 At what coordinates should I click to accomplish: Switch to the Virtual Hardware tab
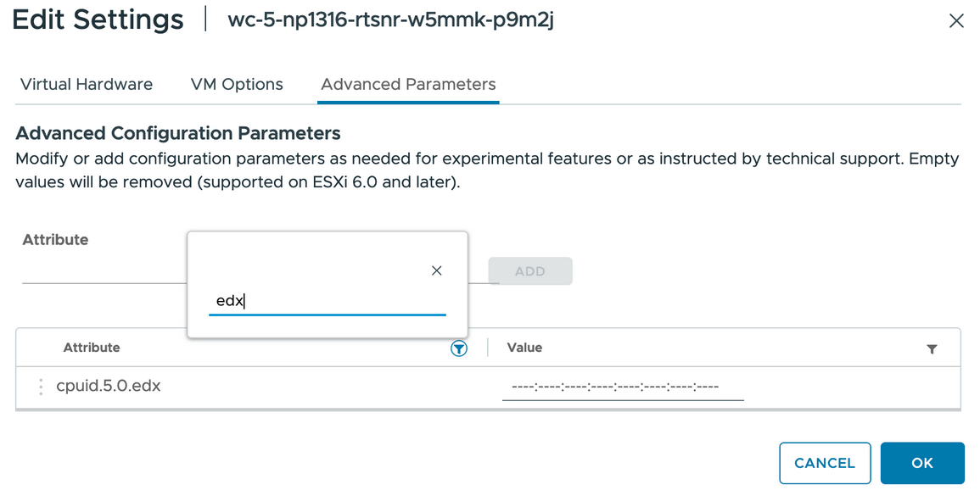pos(87,85)
